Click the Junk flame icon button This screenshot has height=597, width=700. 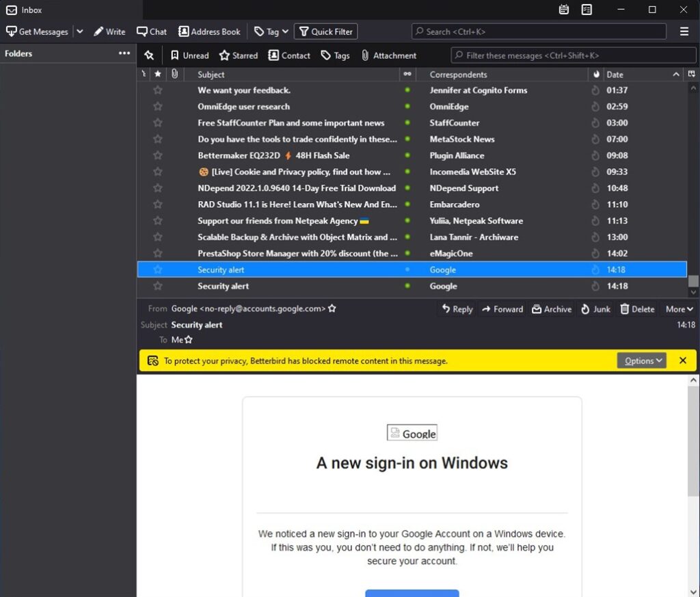[x=595, y=309]
